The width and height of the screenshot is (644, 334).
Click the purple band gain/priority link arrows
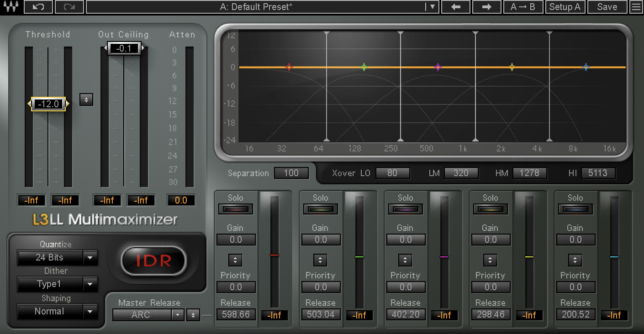405,260
